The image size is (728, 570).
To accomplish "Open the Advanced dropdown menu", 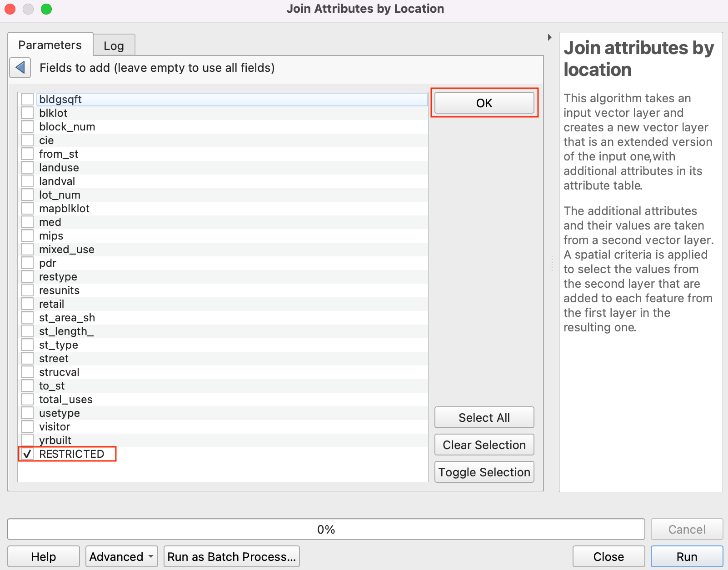I will pos(121,557).
